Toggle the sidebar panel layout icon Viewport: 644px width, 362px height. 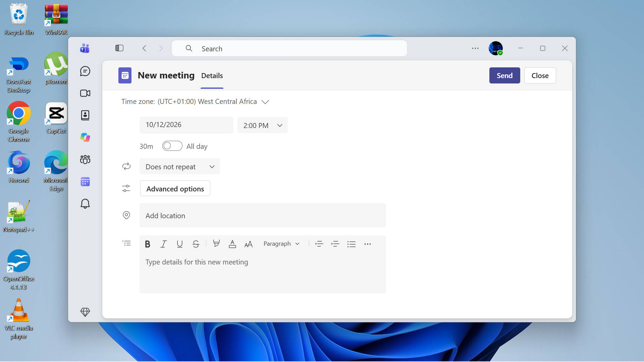tap(119, 48)
